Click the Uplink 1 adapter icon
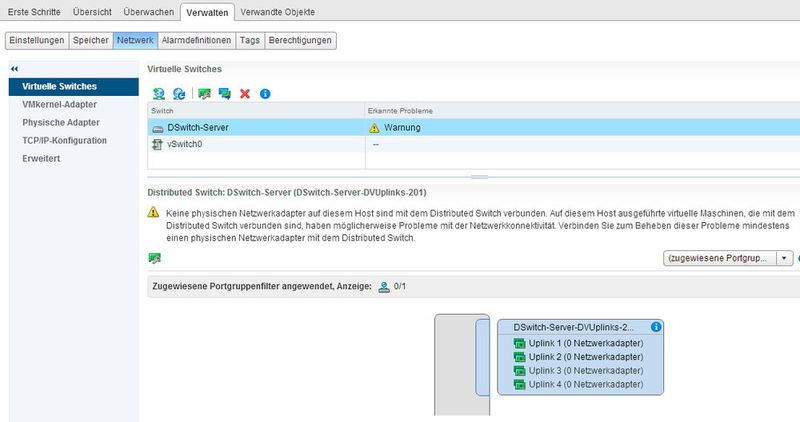 tap(519, 343)
